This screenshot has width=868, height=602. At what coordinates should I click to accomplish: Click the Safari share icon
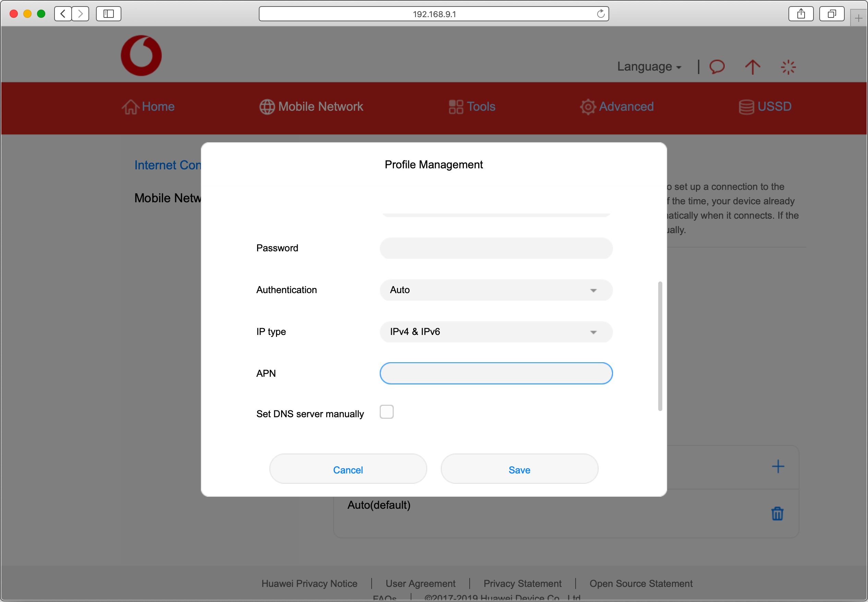(x=801, y=14)
